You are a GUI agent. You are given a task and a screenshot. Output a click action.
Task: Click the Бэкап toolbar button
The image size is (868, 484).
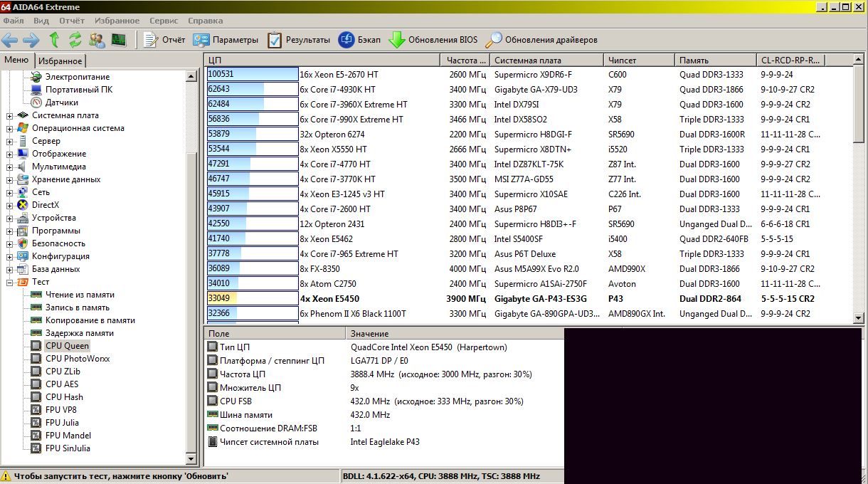tap(359, 40)
